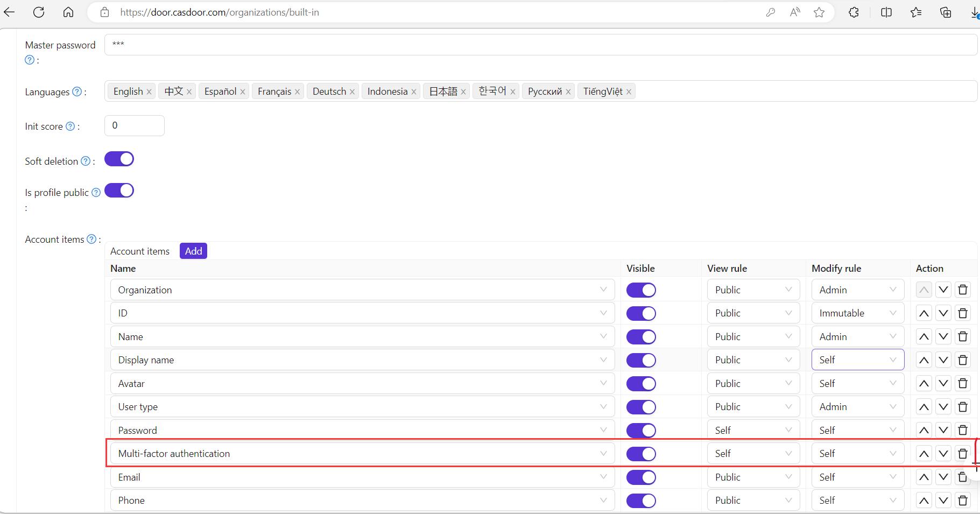The height and width of the screenshot is (514, 980).
Task: Open Modify rule dropdown for Display name
Action: [857, 360]
